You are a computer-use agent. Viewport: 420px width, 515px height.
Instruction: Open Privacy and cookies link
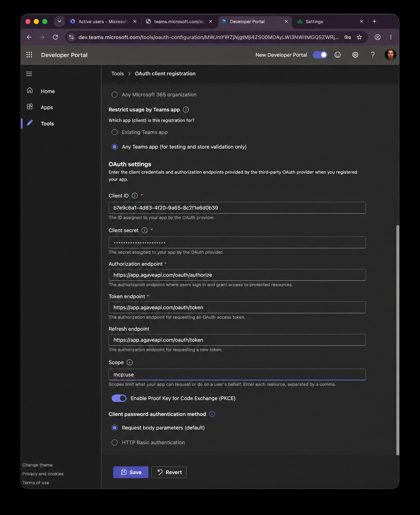tap(43, 474)
